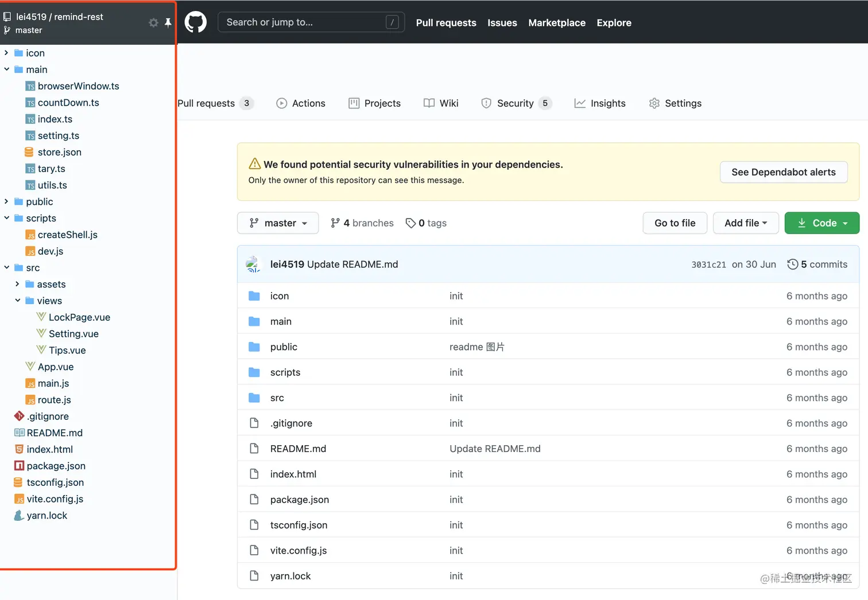Collapse the main folder in sidebar

[x=6, y=69]
